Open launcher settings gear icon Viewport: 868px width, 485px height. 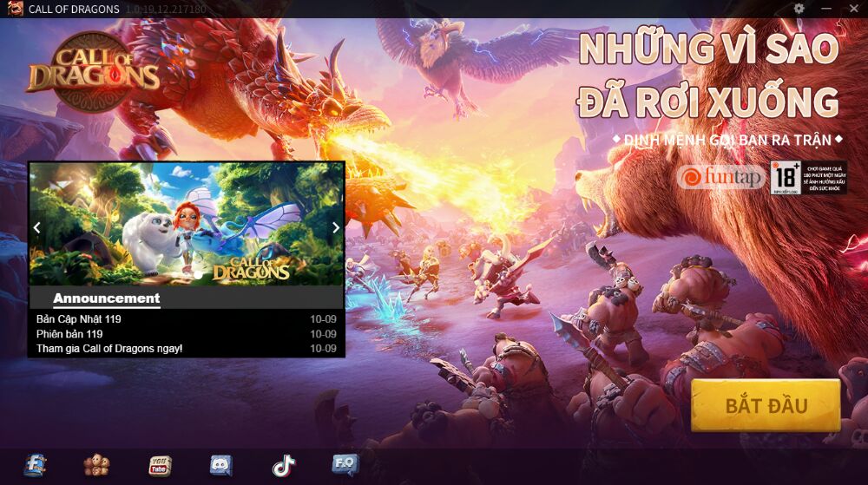tap(799, 9)
